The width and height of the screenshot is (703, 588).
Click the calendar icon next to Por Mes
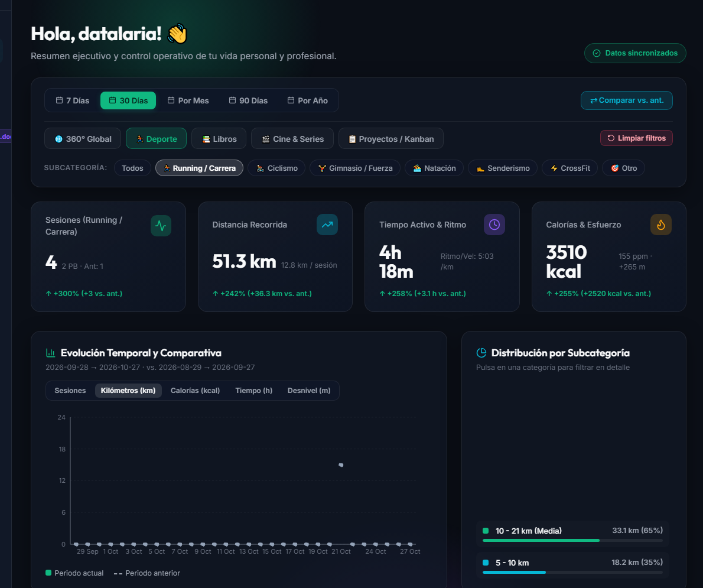point(171,100)
